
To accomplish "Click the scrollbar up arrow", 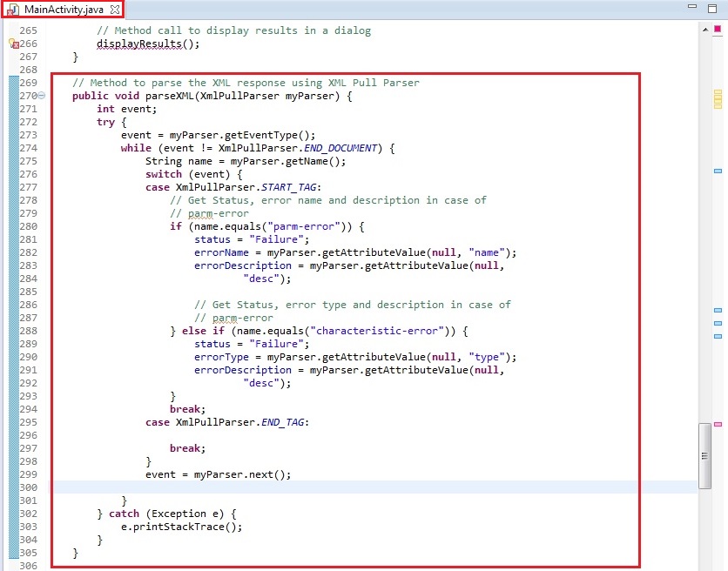I will (x=704, y=29).
